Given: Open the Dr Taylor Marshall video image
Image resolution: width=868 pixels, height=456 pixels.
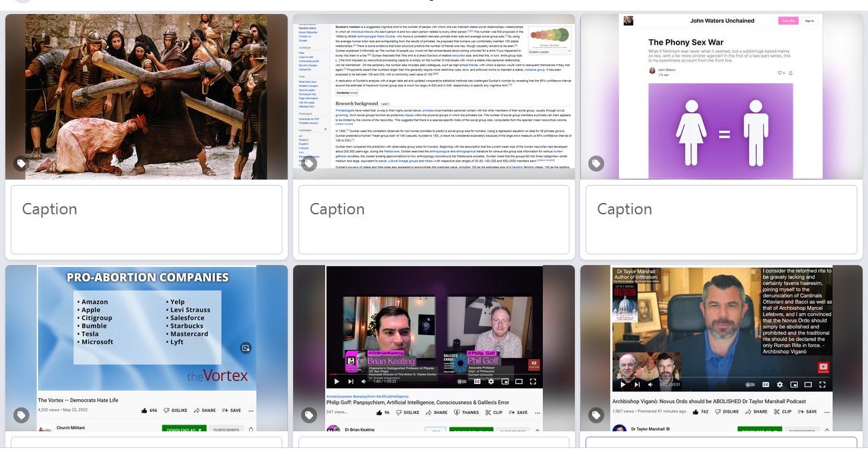Looking at the screenshot, I should (x=721, y=348).
